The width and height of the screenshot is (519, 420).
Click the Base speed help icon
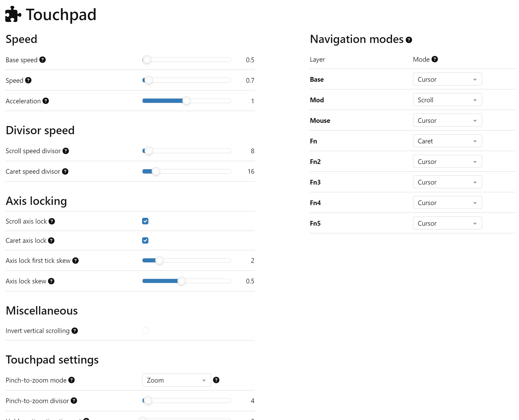pyautogui.click(x=42, y=60)
